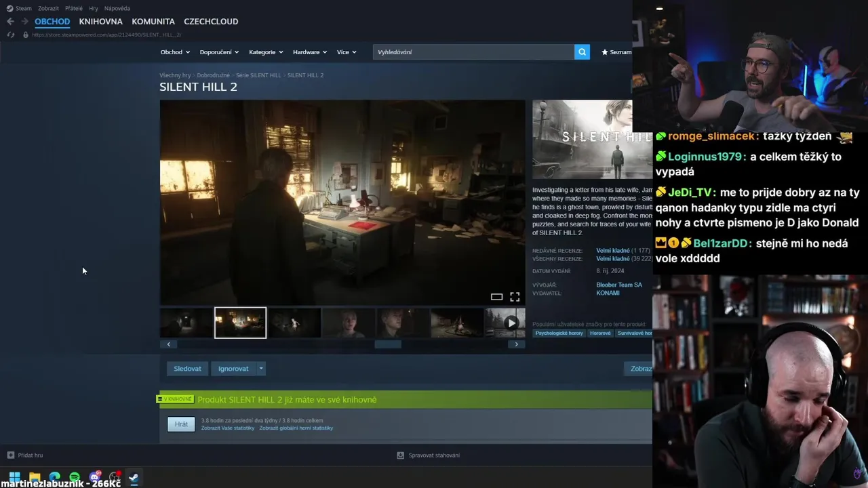Go back with the Steam back arrow
The width and height of the screenshot is (868, 488).
click(x=10, y=22)
